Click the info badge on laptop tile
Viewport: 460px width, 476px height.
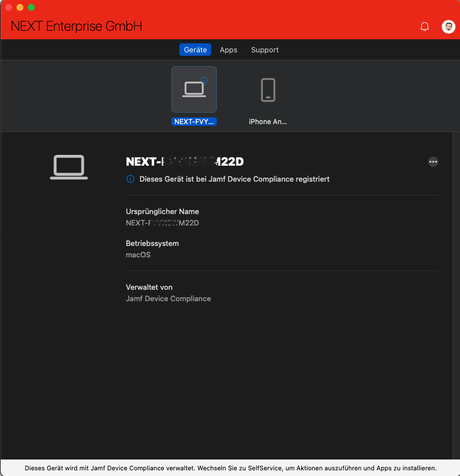204,80
